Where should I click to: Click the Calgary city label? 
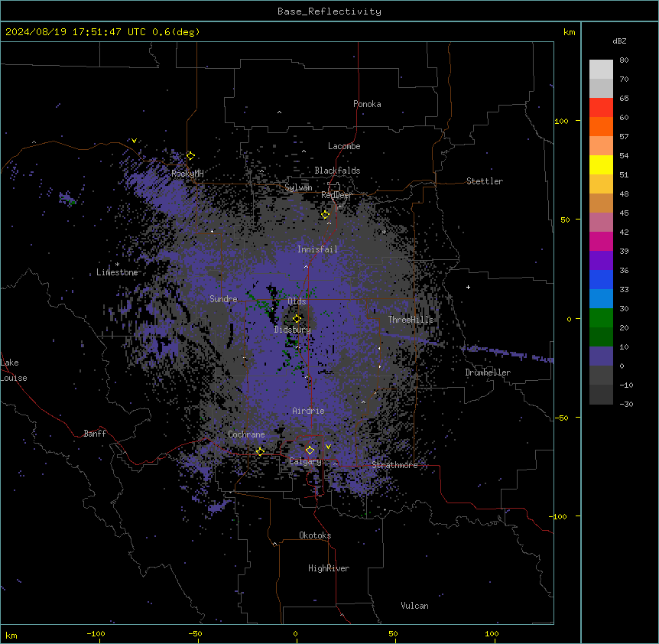tap(305, 461)
